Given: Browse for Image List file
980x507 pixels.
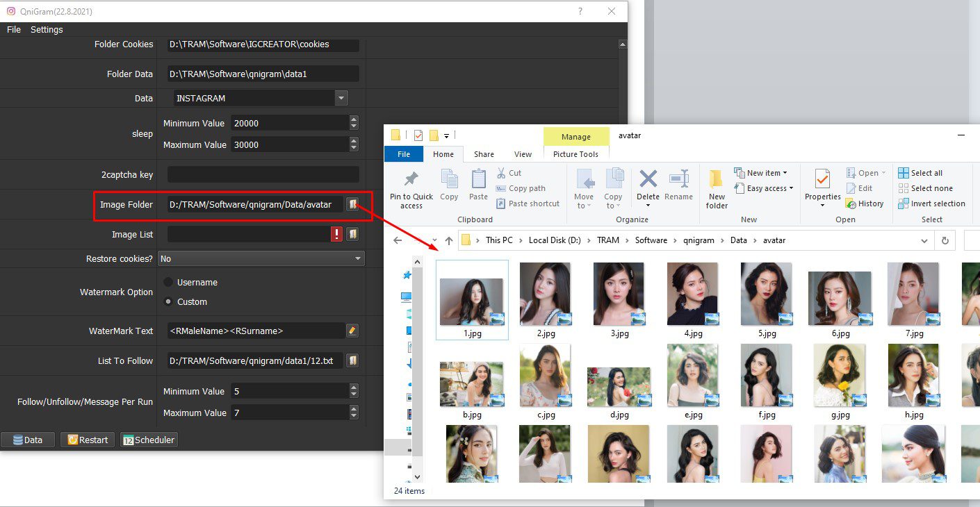Looking at the screenshot, I should (x=352, y=234).
